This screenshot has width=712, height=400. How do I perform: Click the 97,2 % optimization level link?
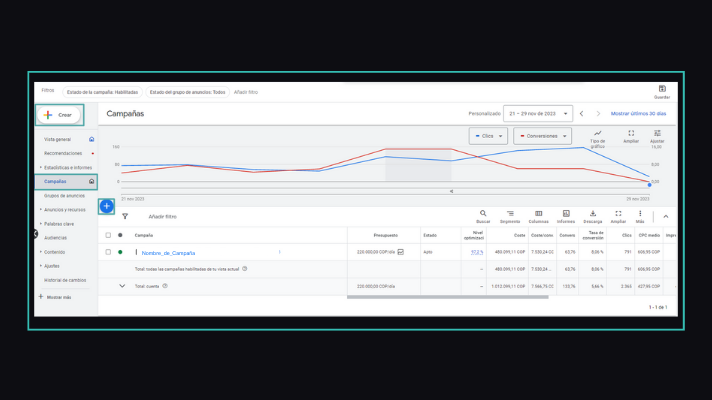pos(477,252)
